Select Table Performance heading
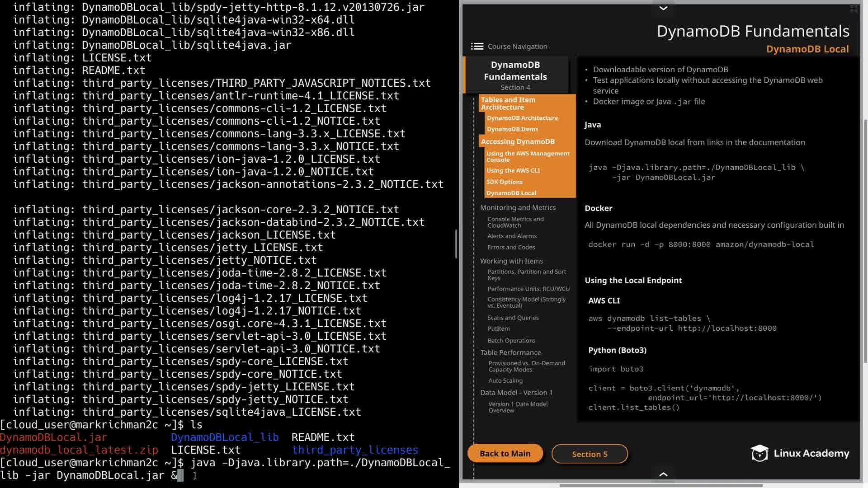 click(x=510, y=352)
